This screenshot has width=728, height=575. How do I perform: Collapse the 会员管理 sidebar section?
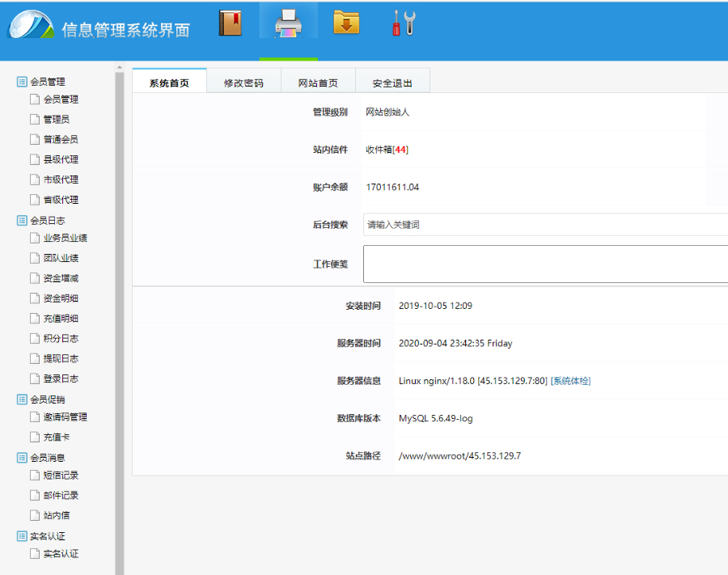47,82
